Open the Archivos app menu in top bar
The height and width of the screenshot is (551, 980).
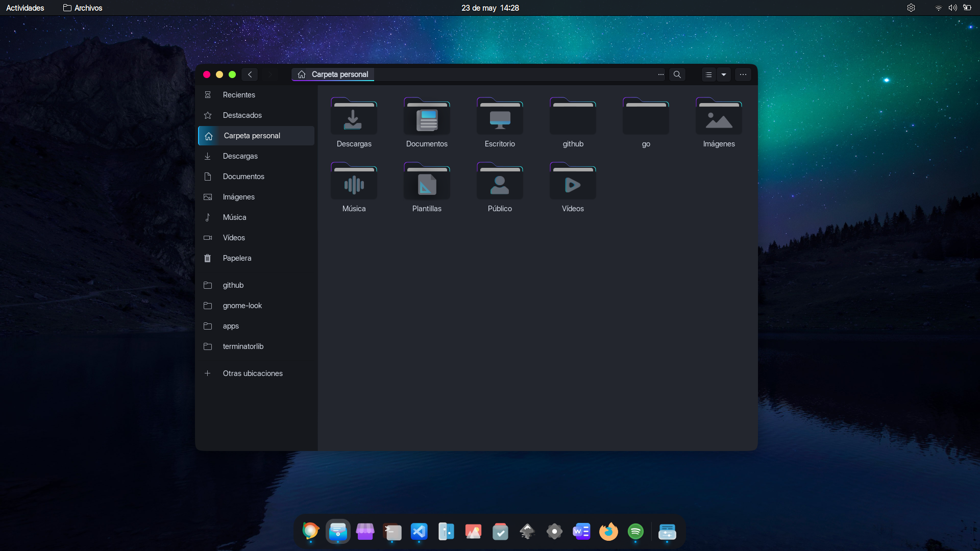tap(83, 8)
